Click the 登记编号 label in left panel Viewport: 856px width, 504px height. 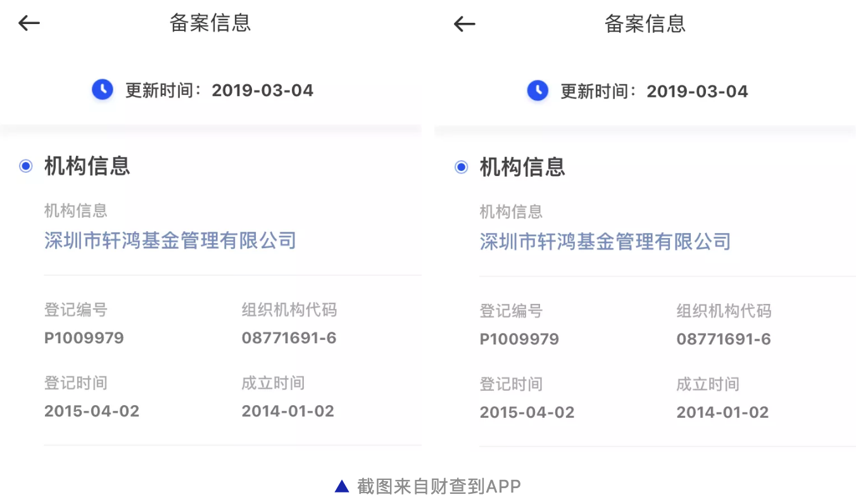76,310
